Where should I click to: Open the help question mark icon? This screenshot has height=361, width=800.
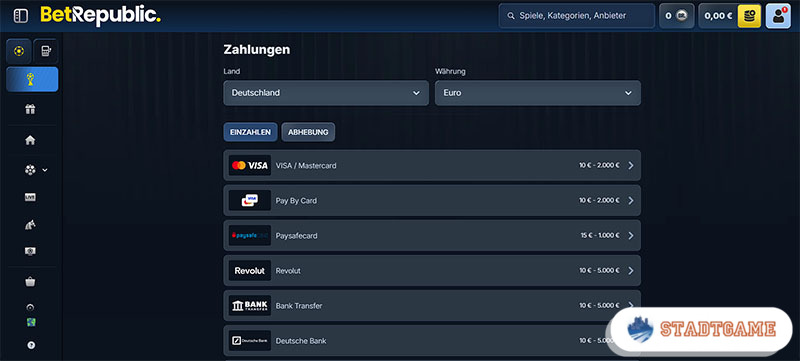coord(31,345)
